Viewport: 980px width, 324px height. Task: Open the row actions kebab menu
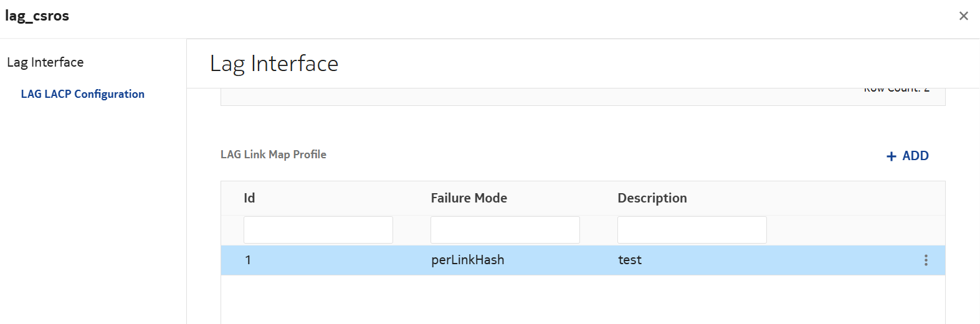click(x=926, y=260)
